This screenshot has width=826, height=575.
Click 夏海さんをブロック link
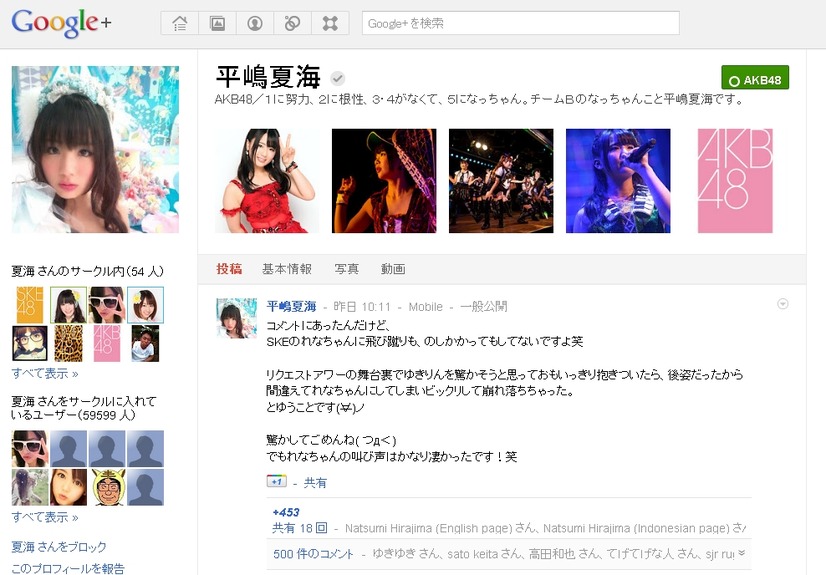pos(59,547)
